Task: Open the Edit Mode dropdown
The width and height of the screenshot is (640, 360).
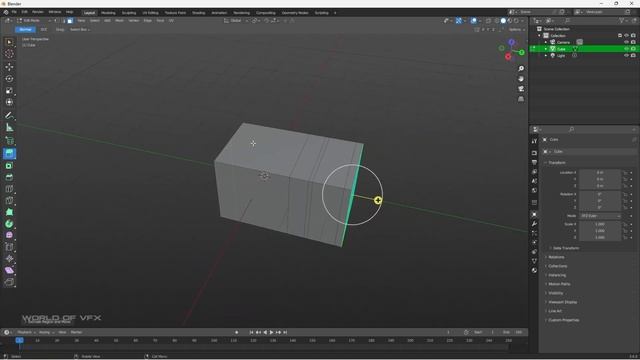Action: [33, 20]
